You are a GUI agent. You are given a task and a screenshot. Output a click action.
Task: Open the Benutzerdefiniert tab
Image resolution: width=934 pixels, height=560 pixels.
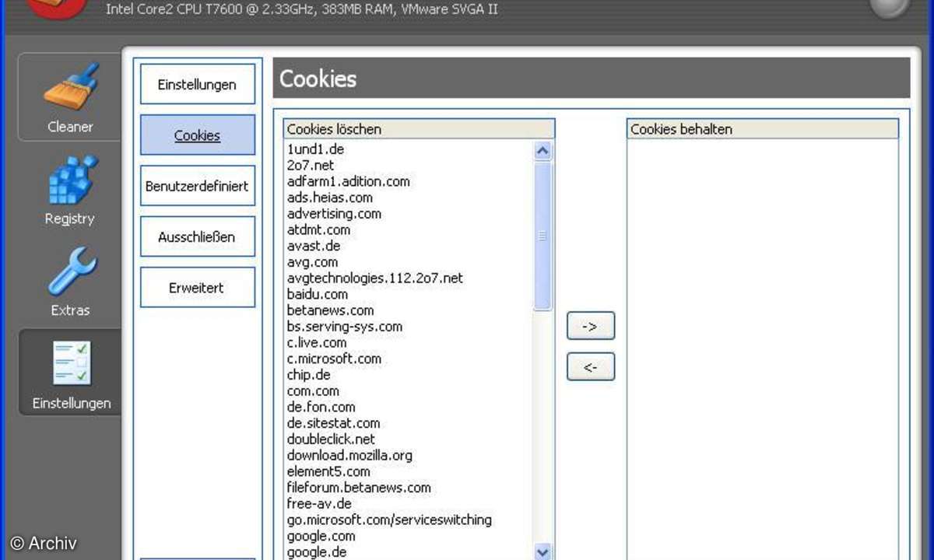(x=197, y=187)
